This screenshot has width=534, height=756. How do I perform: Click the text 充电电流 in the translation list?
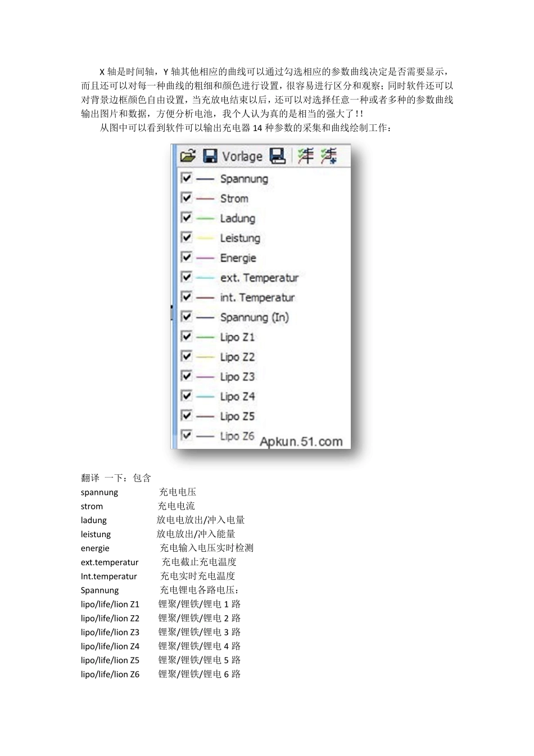tap(177, 506)
